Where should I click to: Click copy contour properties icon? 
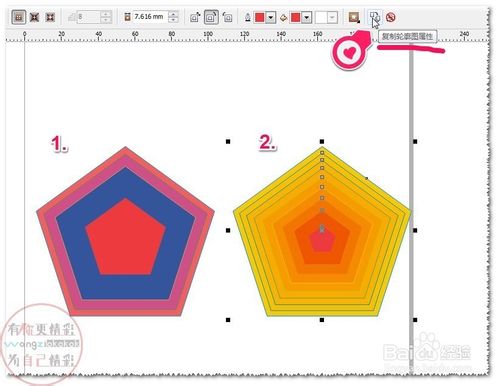[374, 17]
